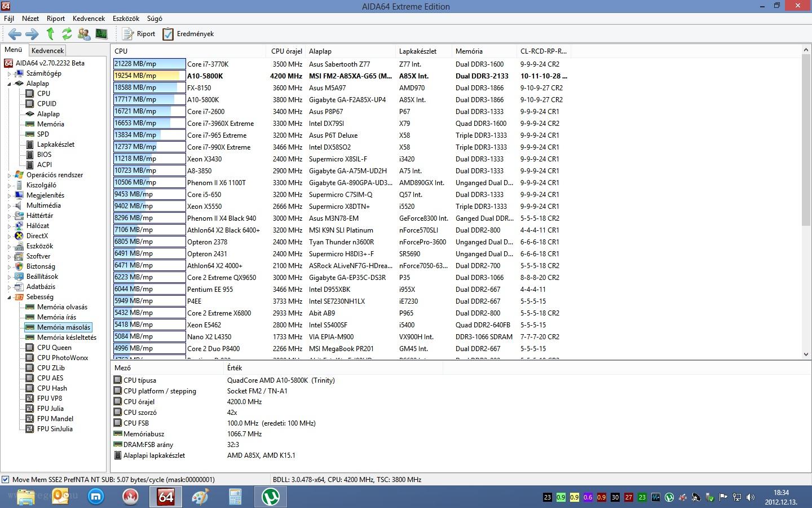Viewport: 812px width, 508px height.
Task: Open Memória késleltetés benchmark
Action: tap(67, 338)
